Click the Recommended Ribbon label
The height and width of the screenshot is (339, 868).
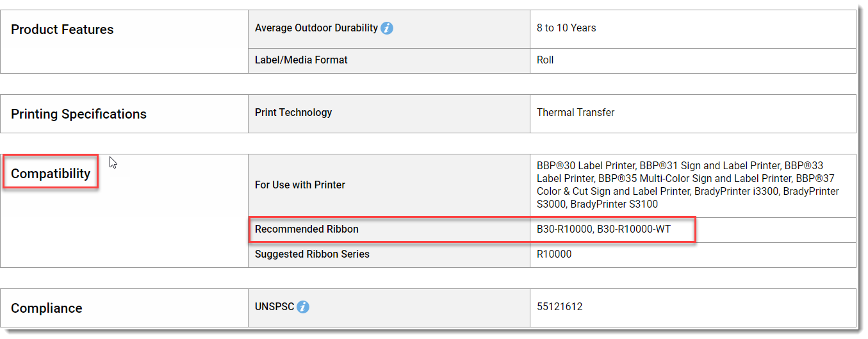307,229
